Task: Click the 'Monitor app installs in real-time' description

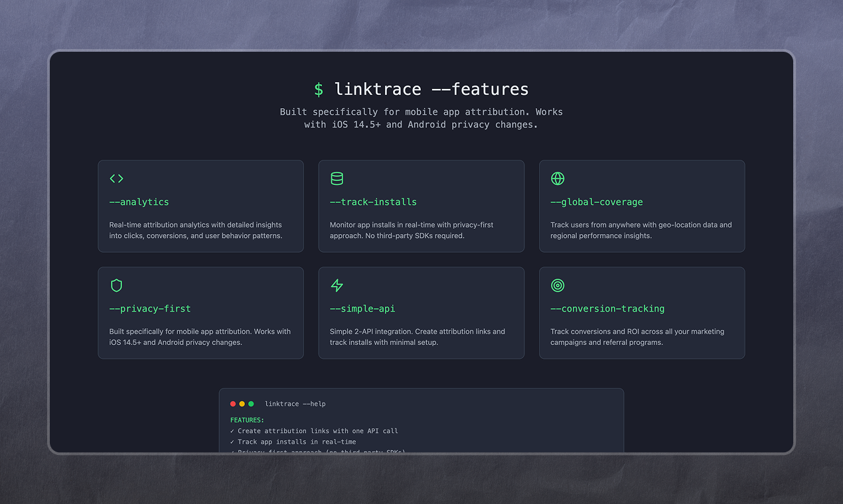Action: click(x=412, y=230)
